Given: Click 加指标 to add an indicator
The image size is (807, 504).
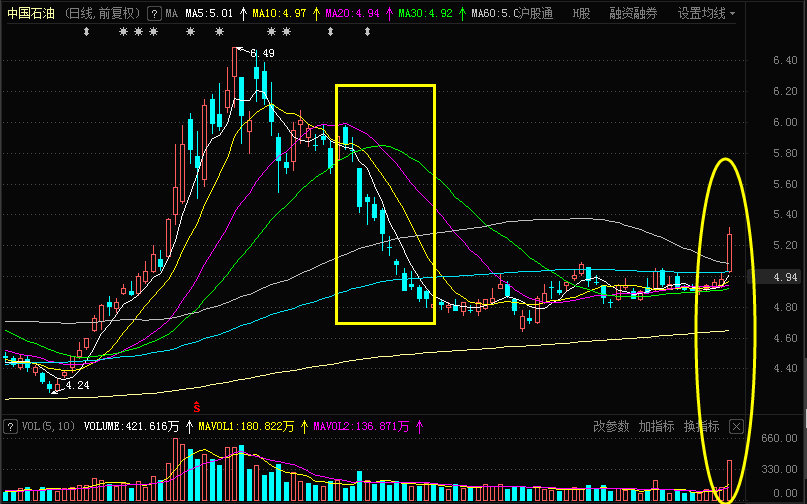Looking at the screenshot, I should [x=656, y=427].
